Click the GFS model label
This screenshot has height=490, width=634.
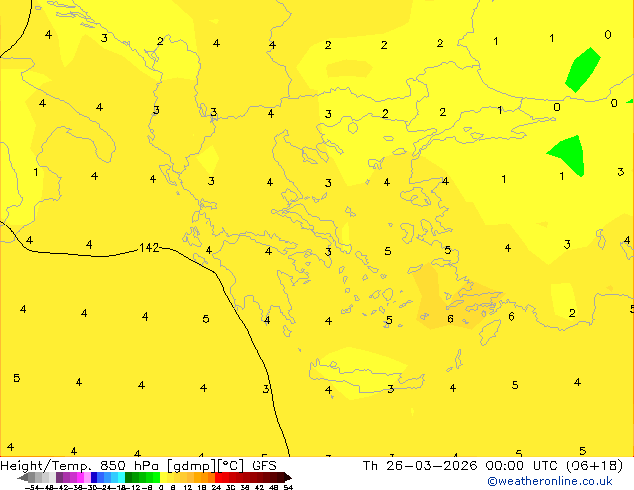[x=264, y=465]
